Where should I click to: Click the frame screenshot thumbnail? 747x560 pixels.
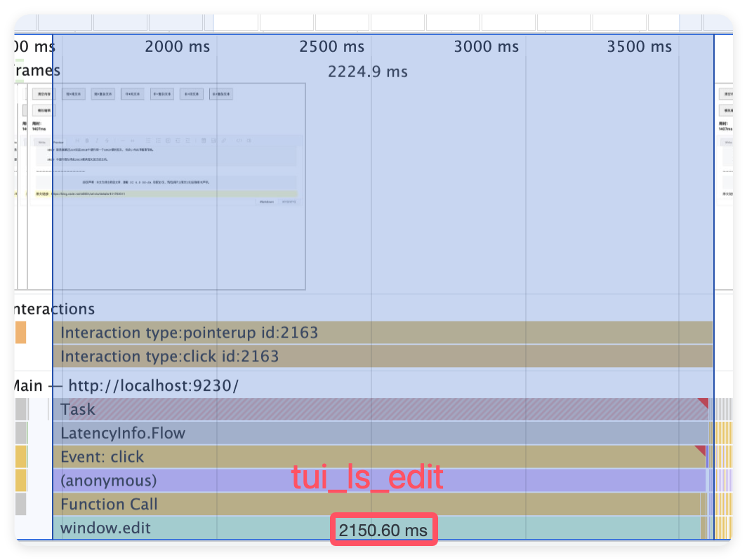pyautogui.click(x=166, y=186)
